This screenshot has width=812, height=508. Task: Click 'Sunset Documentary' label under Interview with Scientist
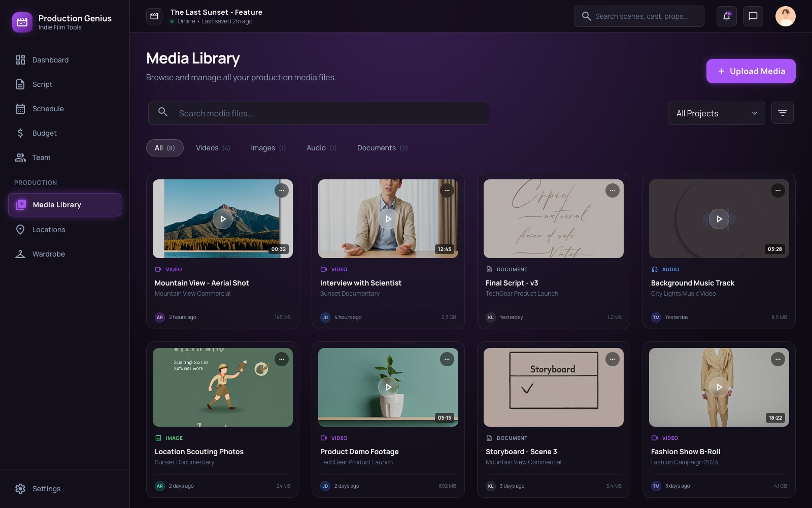[x=350, y=294]
